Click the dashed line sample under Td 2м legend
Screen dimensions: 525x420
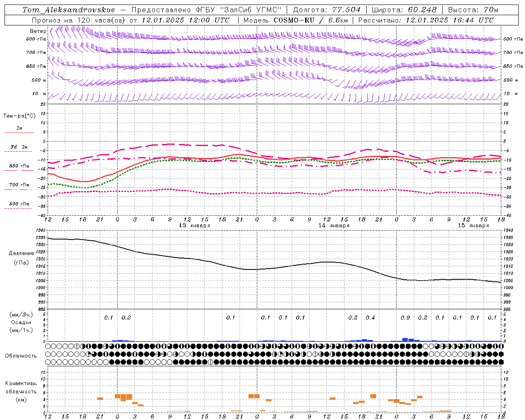click(x=18, y=152)
